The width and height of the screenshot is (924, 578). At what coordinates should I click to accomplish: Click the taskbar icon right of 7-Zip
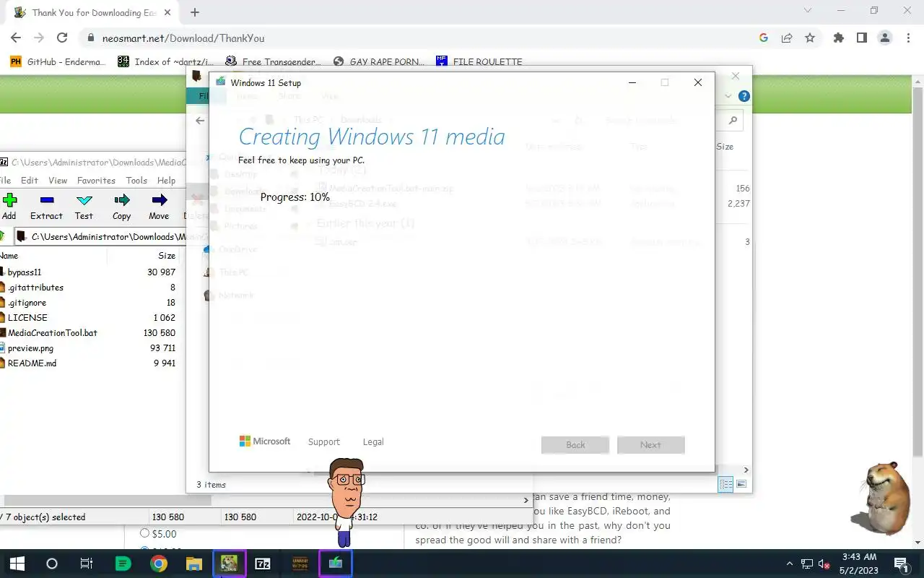[300, 564]
